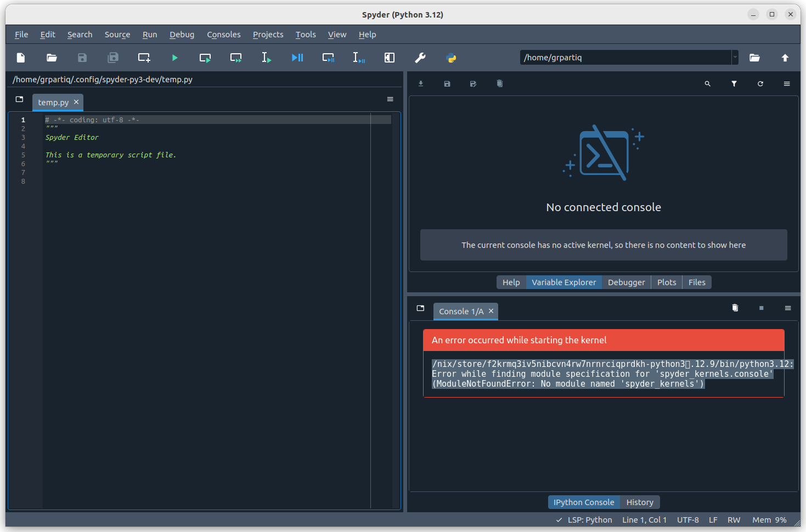The image size is (806, 532).
Task: Switch to Help pane tab
Action: click(511, 282)
